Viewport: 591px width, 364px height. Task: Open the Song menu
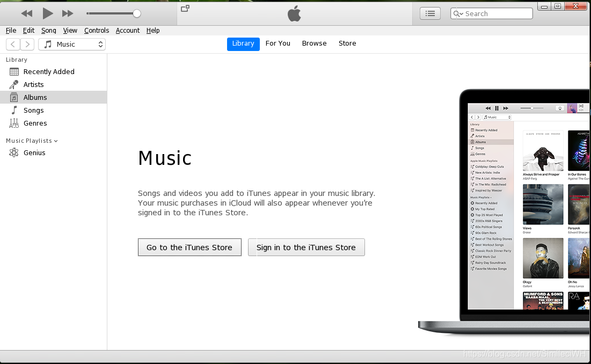point(49,31)
